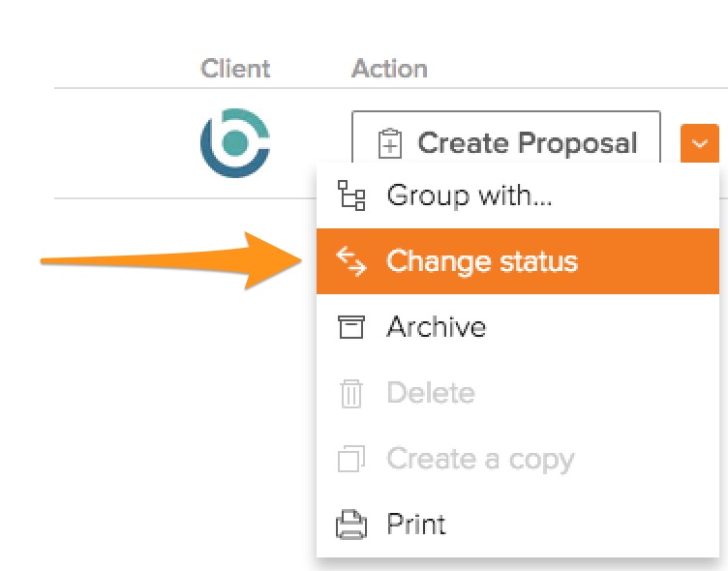This screenshot has height=571, width=728.
Task: Click the greyed-out 'Delete' option
Action: click(430, 393)
